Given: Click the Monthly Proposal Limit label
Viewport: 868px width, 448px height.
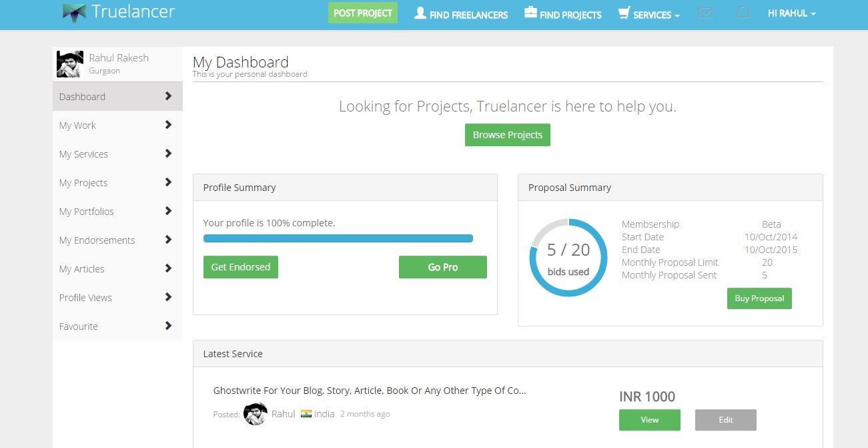Looking at the screenshot, I should [670, 262].
